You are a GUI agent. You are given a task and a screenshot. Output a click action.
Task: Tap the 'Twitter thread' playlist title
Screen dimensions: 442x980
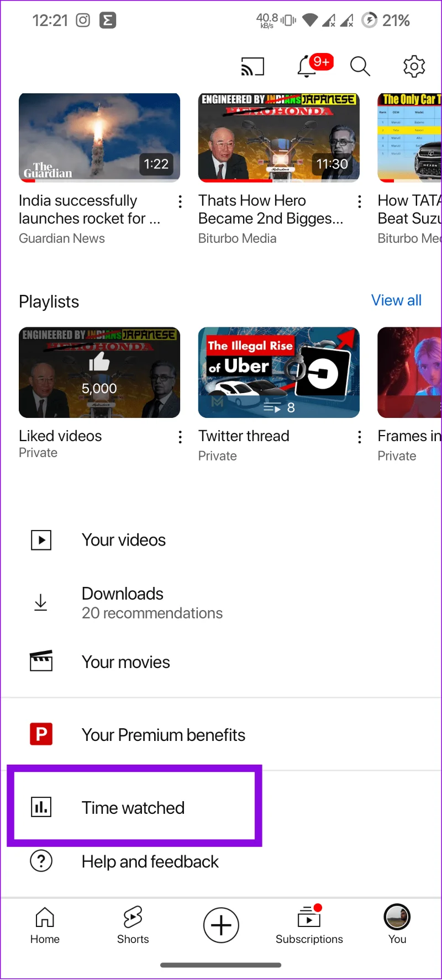(x=244, y=436)
